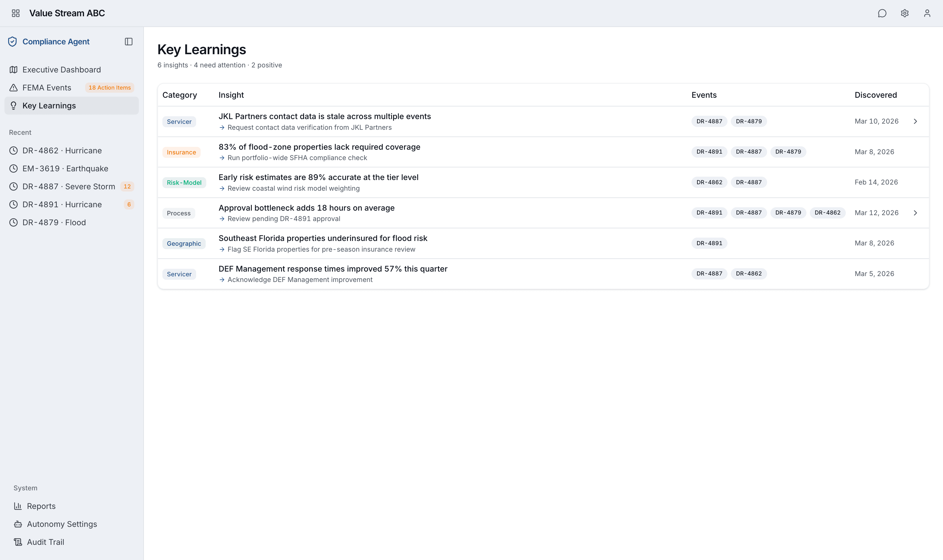This screenshot has width=943, height=560.
Task: Click the 'Feb 14, 2026' discovered date
Action: point(876,182)
